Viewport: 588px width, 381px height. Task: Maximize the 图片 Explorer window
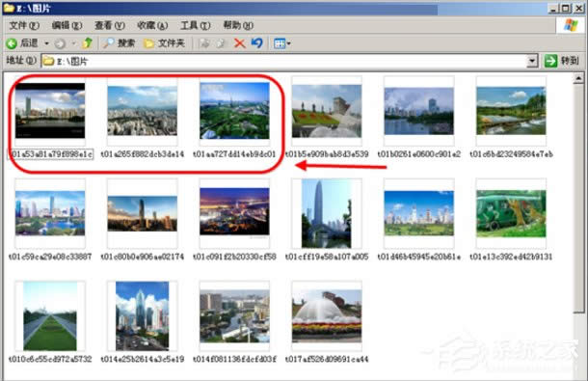click(566, 9)
